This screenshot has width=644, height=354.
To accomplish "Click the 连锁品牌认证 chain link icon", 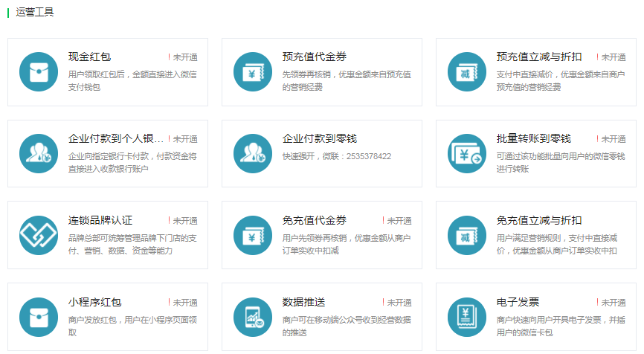I will click(x=39, y=235).
